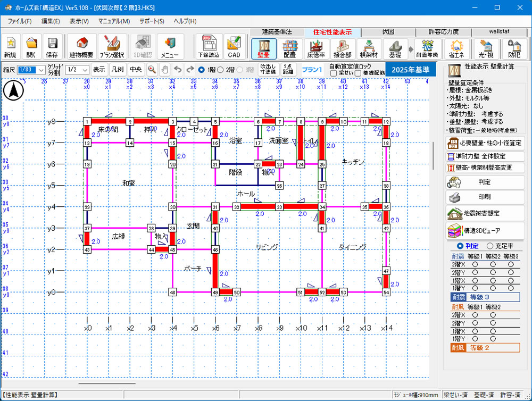Image resolution: width=532 pixels, height=401 pixels.
Task: Select the hand pan tool
Action: click(x=165, y=70)
